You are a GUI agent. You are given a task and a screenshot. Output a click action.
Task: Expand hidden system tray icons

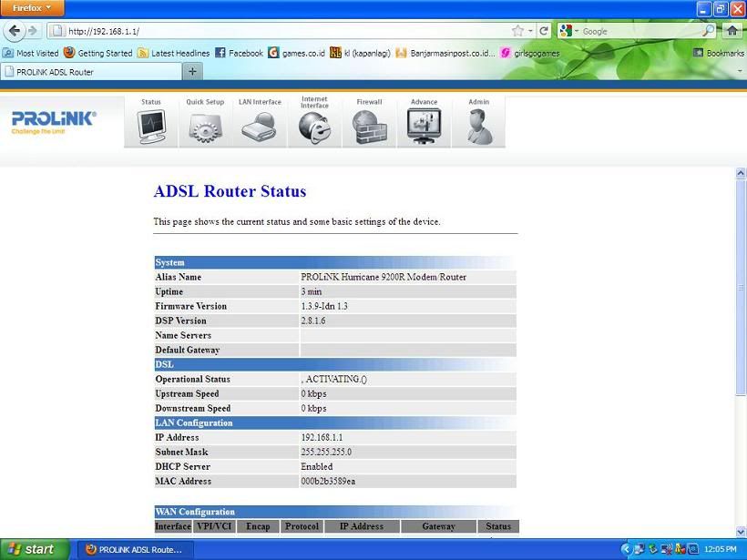[626, 549]
